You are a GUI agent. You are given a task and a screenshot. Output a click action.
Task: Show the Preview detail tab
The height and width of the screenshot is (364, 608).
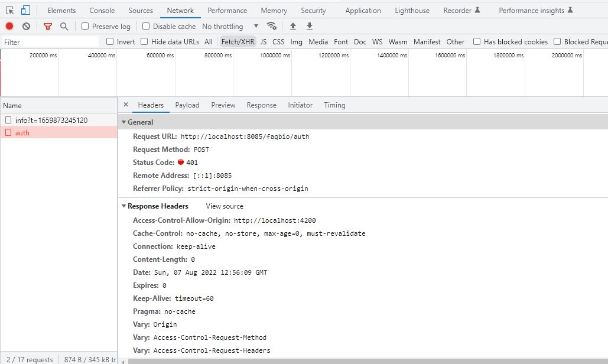[223, 105]
